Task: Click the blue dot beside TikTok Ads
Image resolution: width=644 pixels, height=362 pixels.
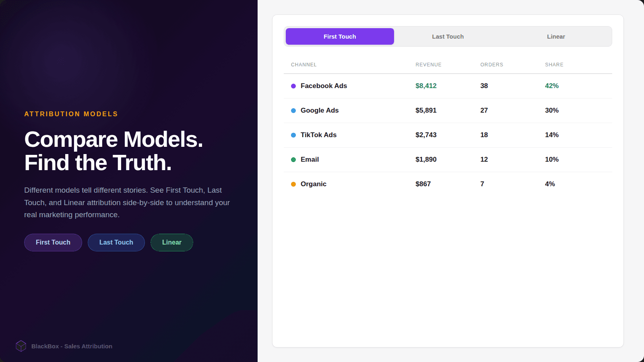Action: coord(293,135)
